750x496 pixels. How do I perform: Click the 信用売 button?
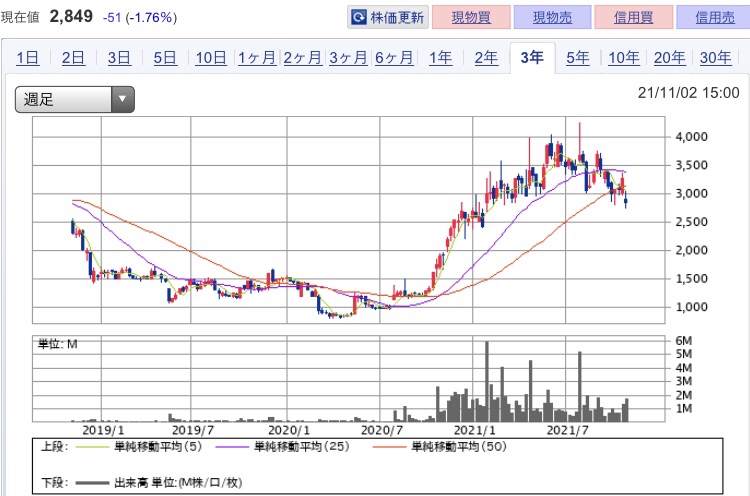tap(715, 18)
